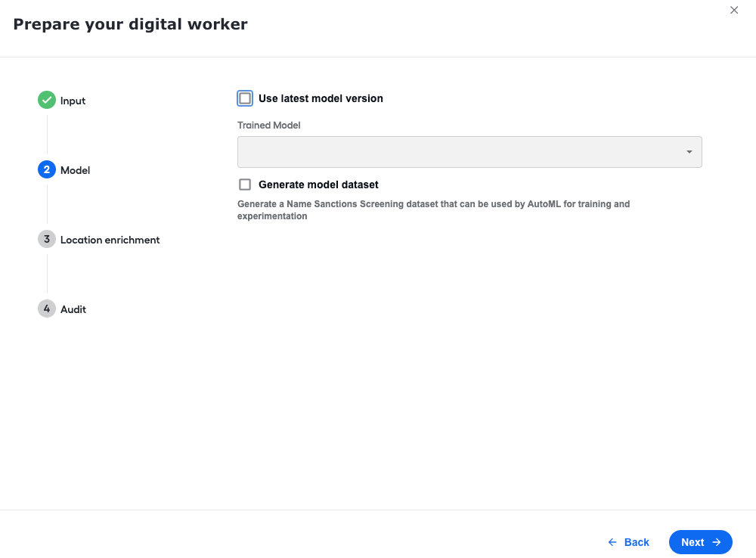This screenshot has width=756, height=558.
Task: Expand the Trained Model dropdown arrow
Action: point(689,152)
